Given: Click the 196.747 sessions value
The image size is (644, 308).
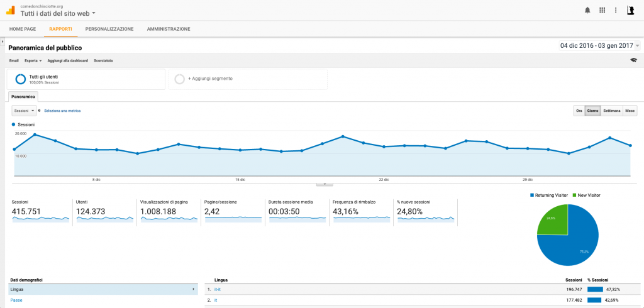Looking at the screenshot, I should point(574,290).
